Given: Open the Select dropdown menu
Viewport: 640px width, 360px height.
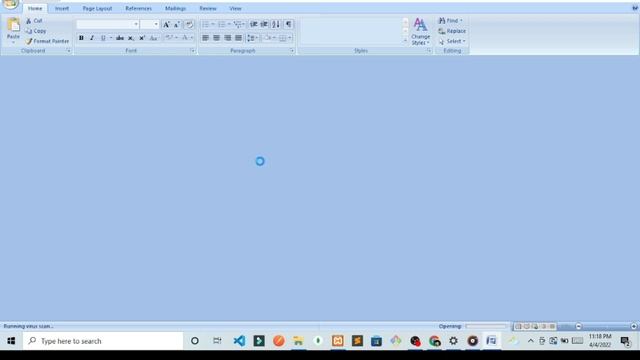Looking at the screenshot, I should coord(452,41).
